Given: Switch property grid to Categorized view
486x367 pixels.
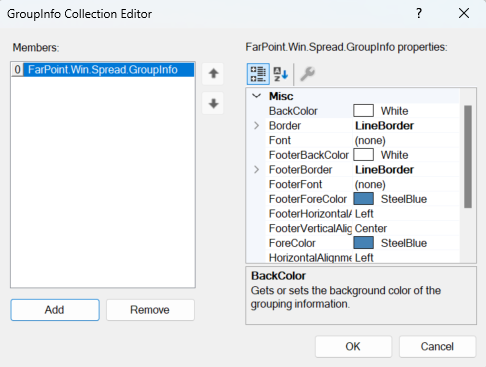Looking at the screenshot, I should tap(258, 74).
